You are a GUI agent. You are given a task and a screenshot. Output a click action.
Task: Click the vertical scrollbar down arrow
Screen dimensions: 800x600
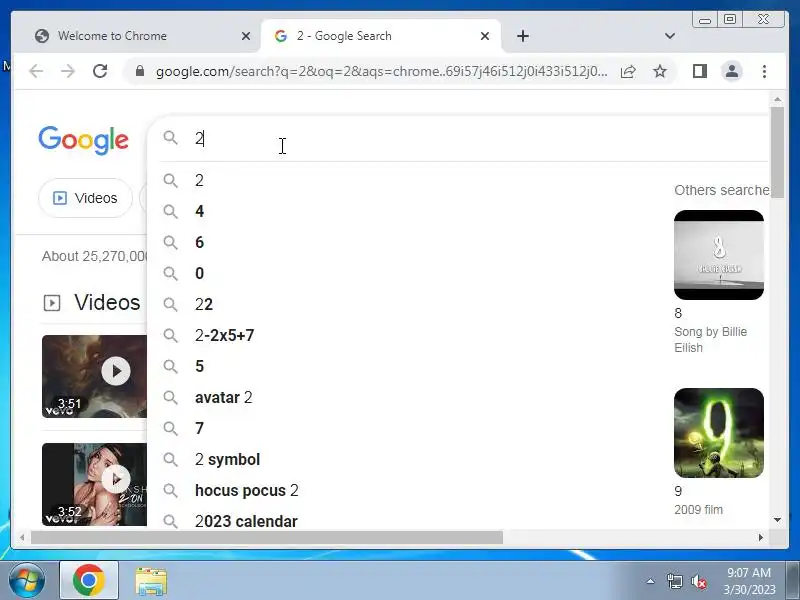pos(778,520)
